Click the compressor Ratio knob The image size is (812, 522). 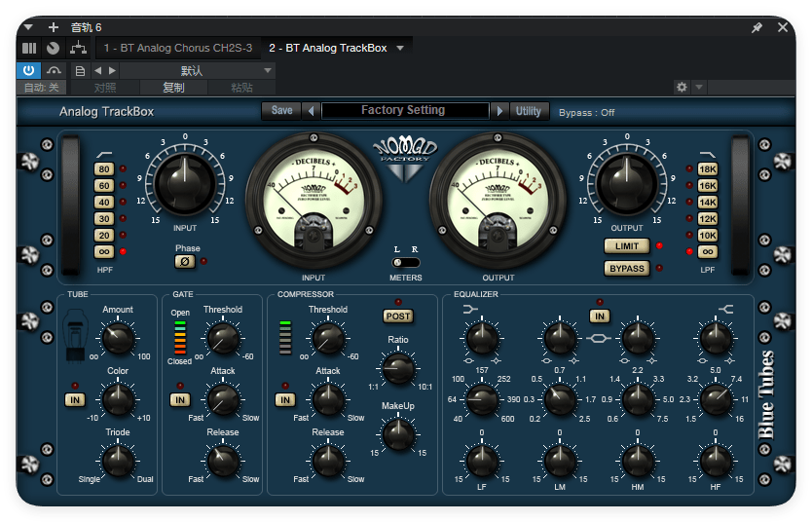(x=398, y=368)
